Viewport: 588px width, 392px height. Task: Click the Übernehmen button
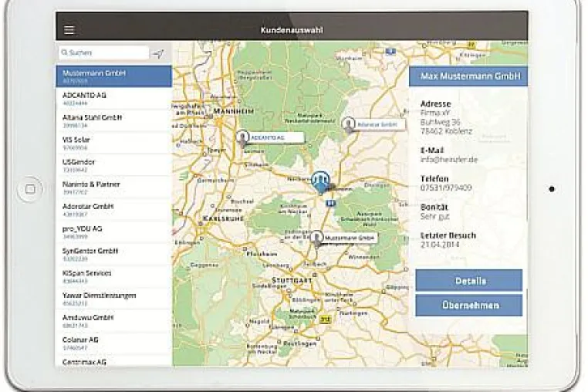468,306
